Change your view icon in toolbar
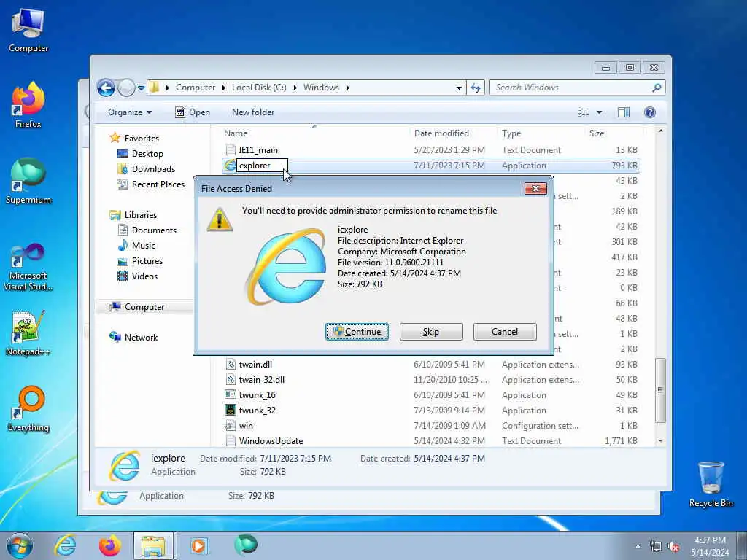 point(584,112)
